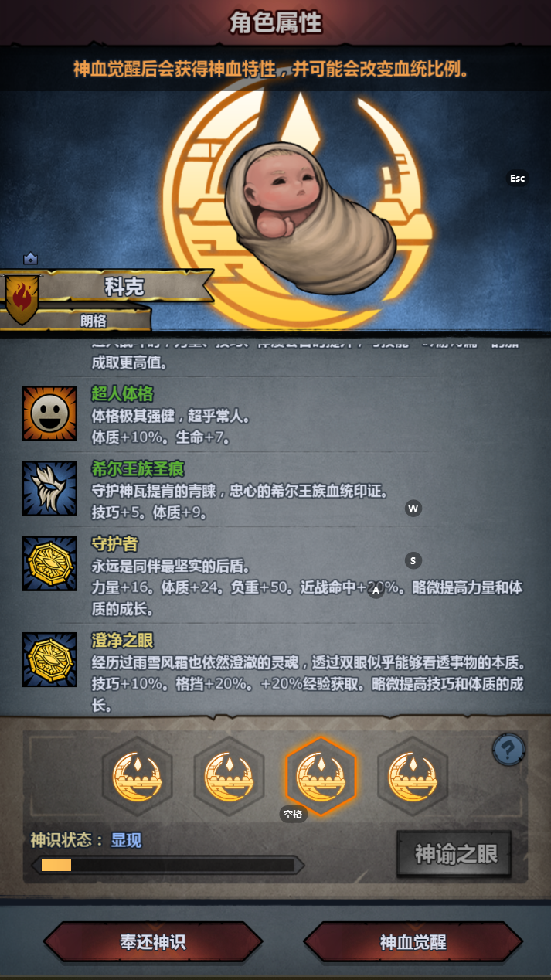Select the fourth divine blood hexagon slot
Image resolution: width=551 pixels, height=980 pixels.
[413, 777]
